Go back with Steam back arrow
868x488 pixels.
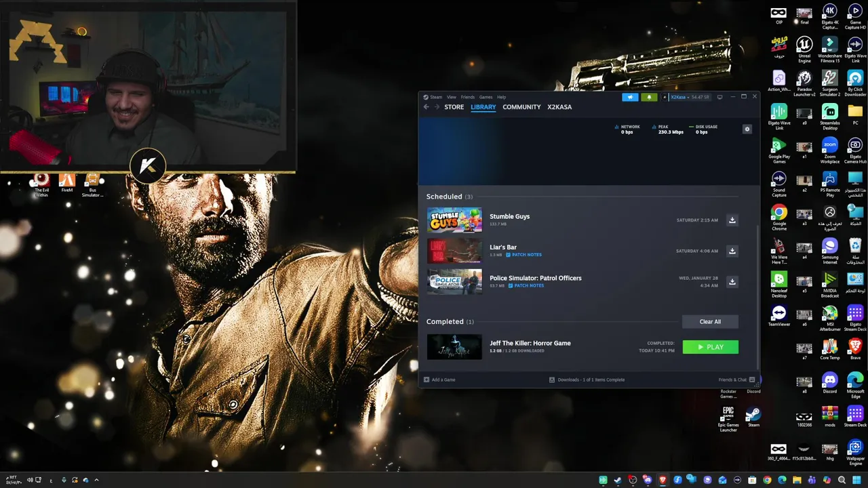(426, 107)
